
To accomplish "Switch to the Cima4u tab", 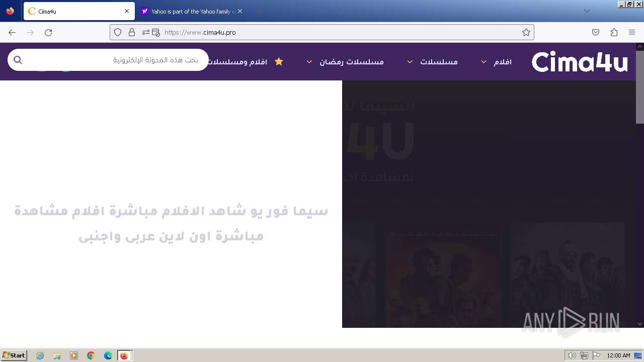I will (x=79, y=11).
